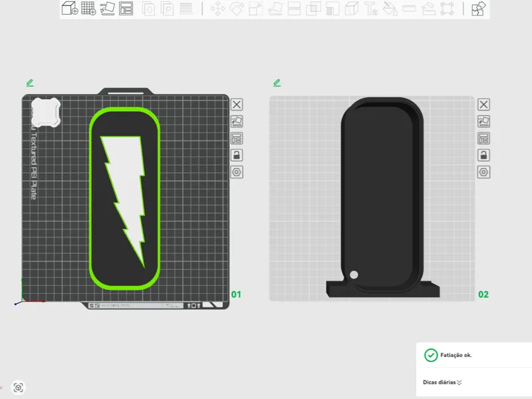The width and height of the screenshot is (532, 399).
Task: Choose the Text shape tool
Action: [x=370, y=9]
